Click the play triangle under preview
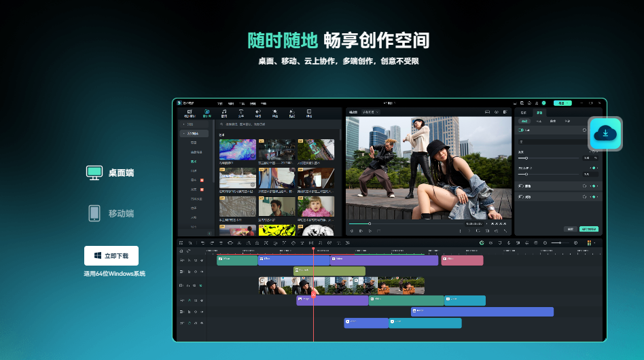The width and height of the screenshot is (644, 360). coord(370,231)
